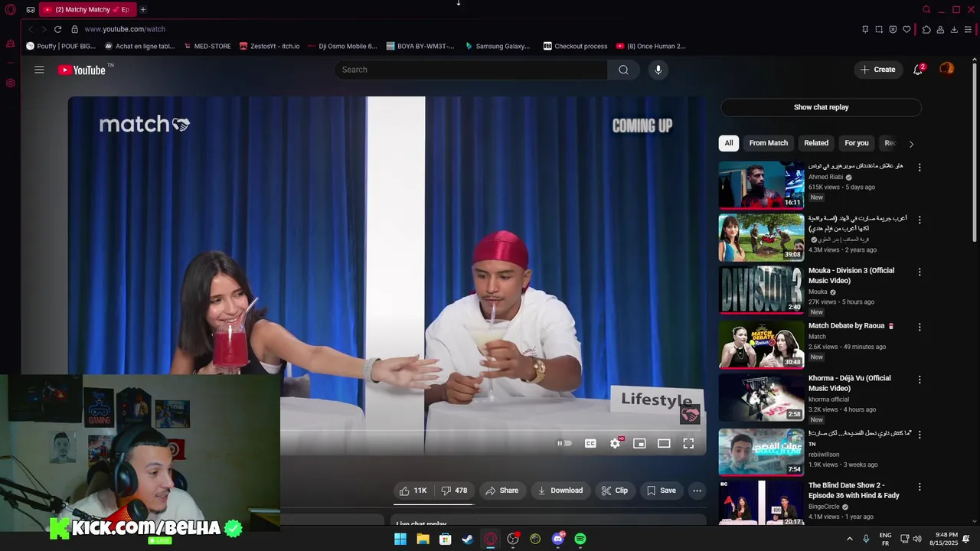Open the MED-STORE bookmark
The height and width of the screenshot is (551, 980).
point(207,46)
